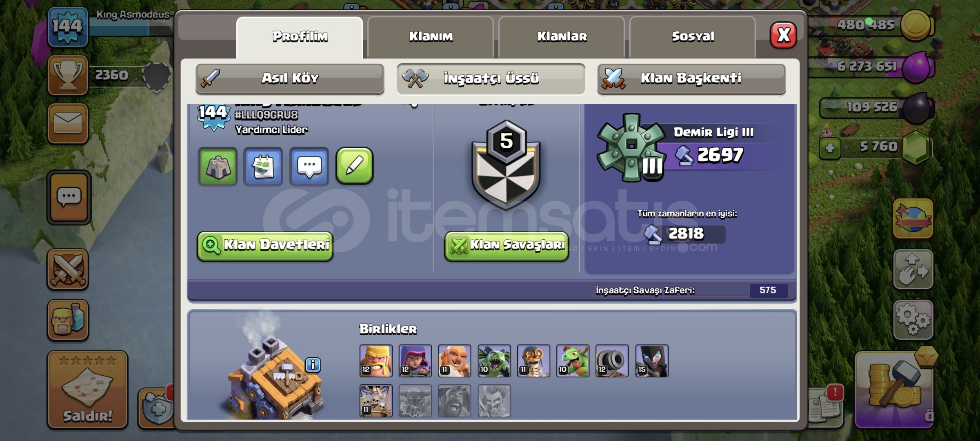The image size is (980, 441).
Task: Open the mail envelope icon
Action: 68,123
